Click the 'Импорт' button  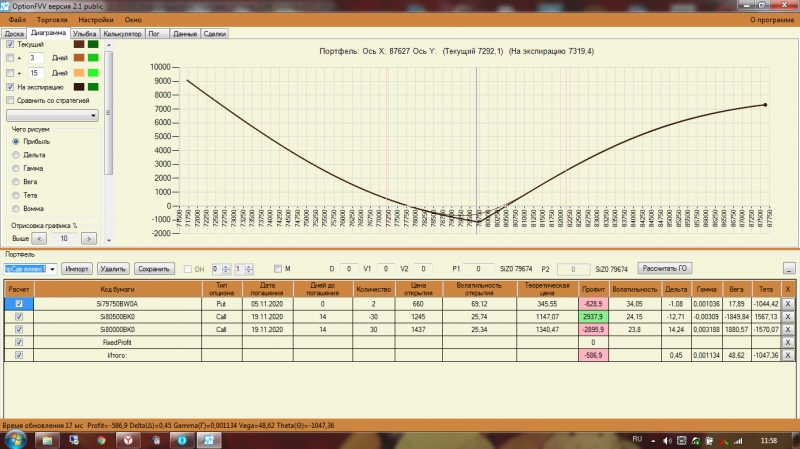pos(77,269)
